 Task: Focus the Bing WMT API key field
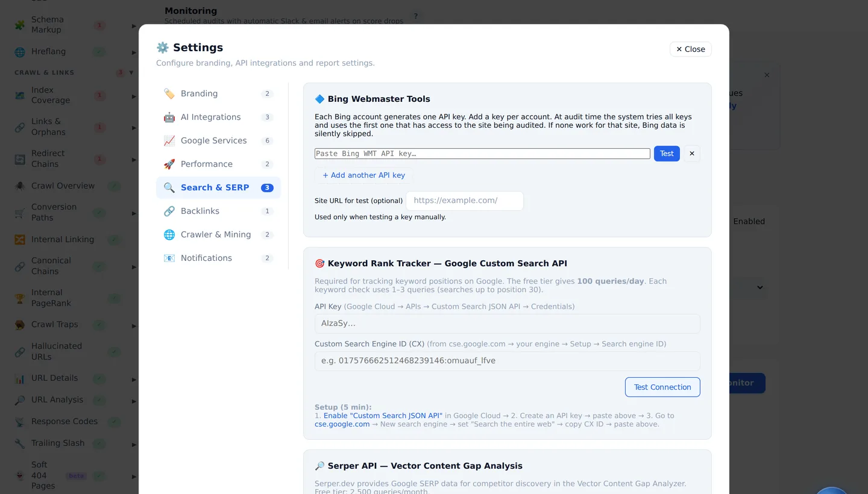pos(482,154)
